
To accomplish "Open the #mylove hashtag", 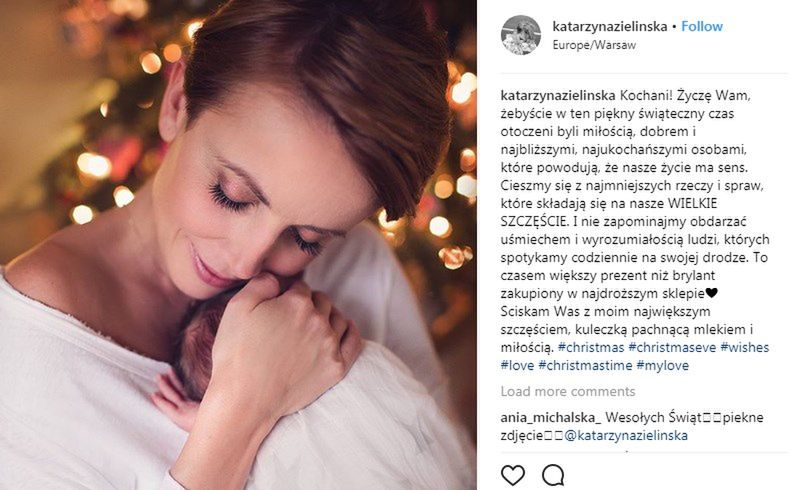I will [663, 365].
